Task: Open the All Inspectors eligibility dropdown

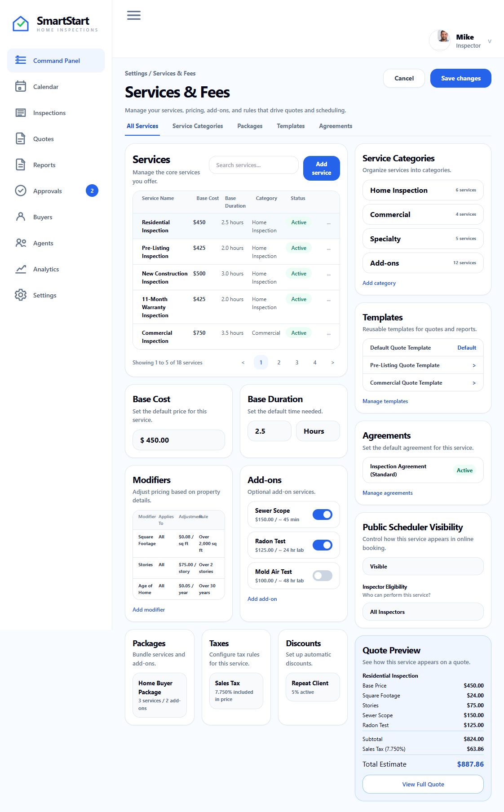Action: pyautogui.click(x=423, y=612)
